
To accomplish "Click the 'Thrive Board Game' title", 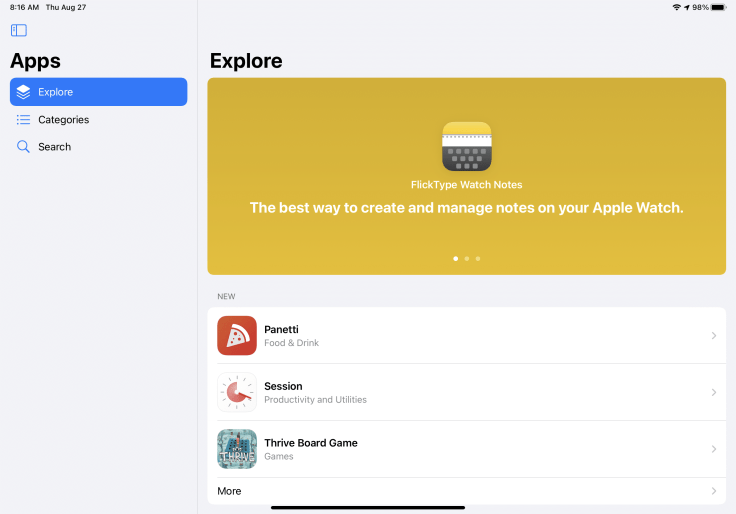I will (x=311, y=443).
